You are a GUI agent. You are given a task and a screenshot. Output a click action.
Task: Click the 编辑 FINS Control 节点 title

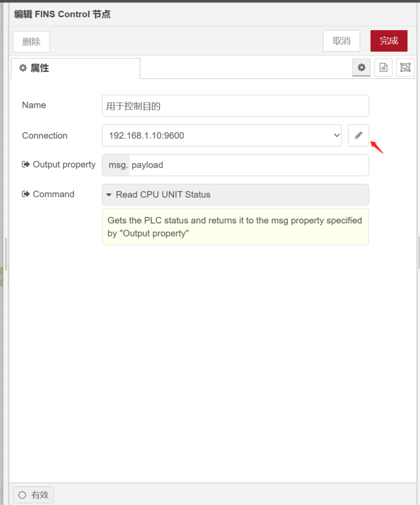click(x=62, y=14)
